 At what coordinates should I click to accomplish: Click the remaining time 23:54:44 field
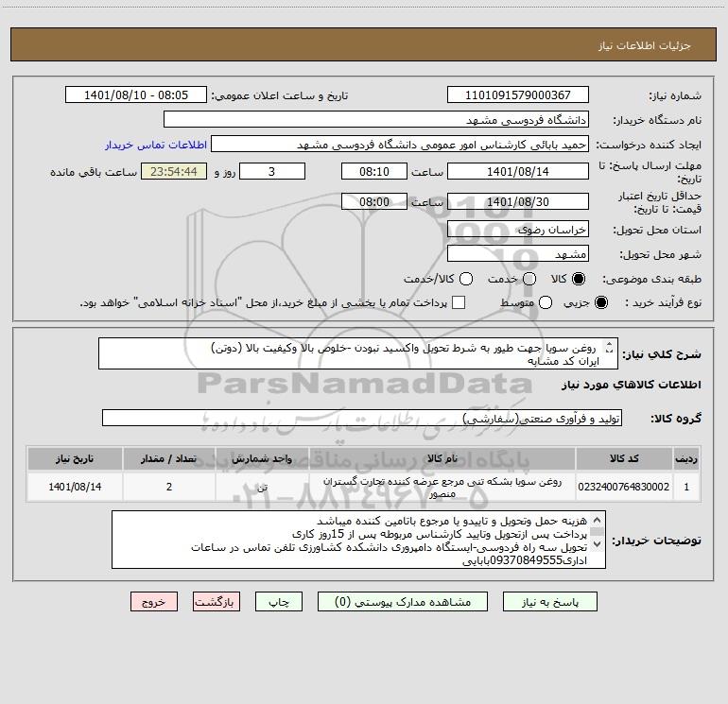(174, 171)
